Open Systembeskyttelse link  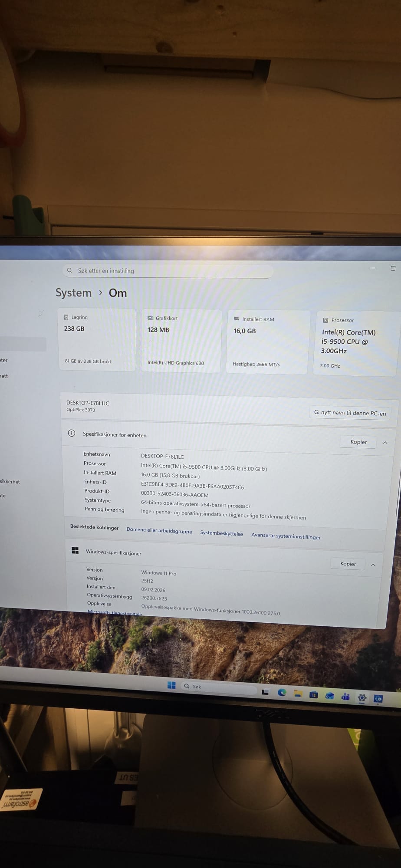(x=221, y=533)
